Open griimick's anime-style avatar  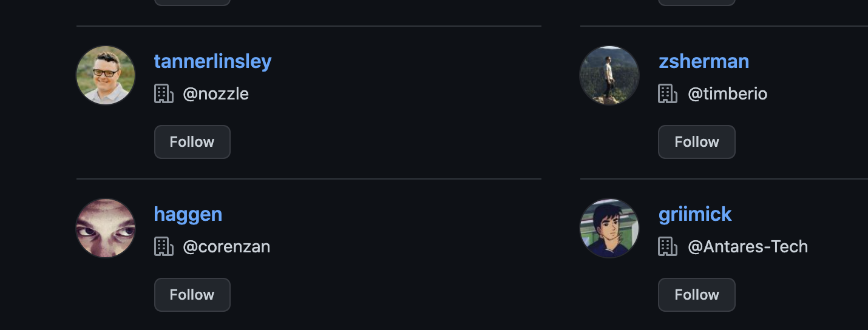pos(609,228)
